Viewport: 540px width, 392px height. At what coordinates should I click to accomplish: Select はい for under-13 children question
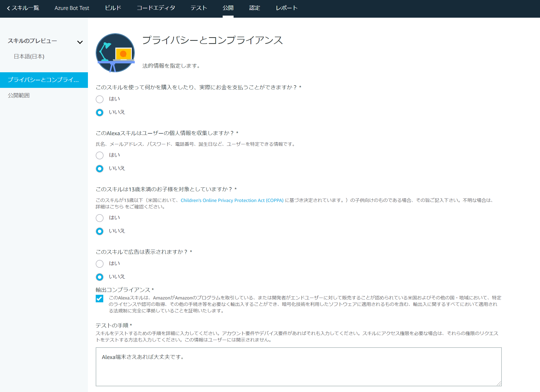100,218
